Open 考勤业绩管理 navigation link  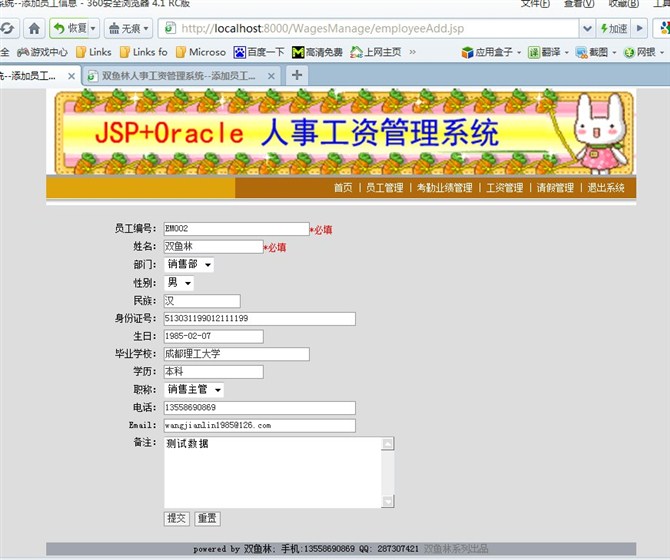(444, 188)
